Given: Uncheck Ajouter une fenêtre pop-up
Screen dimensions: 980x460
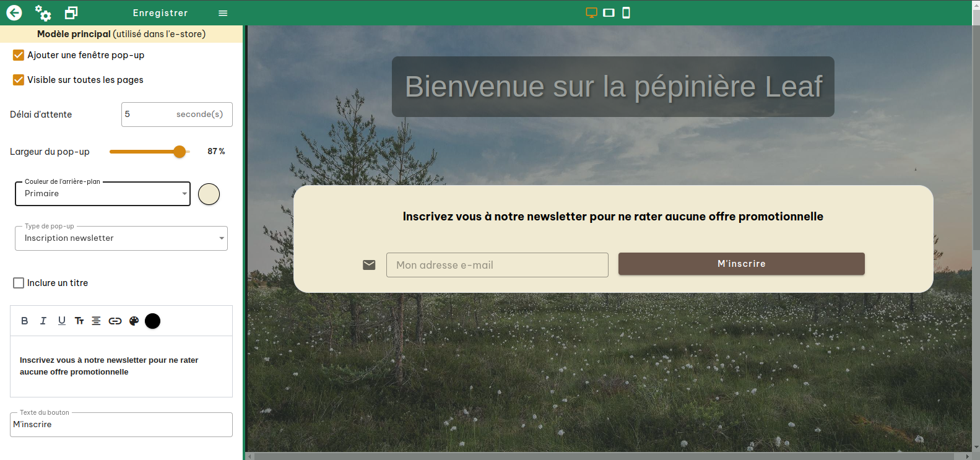Looking at the screenshot, I should [x=19, y=55].
